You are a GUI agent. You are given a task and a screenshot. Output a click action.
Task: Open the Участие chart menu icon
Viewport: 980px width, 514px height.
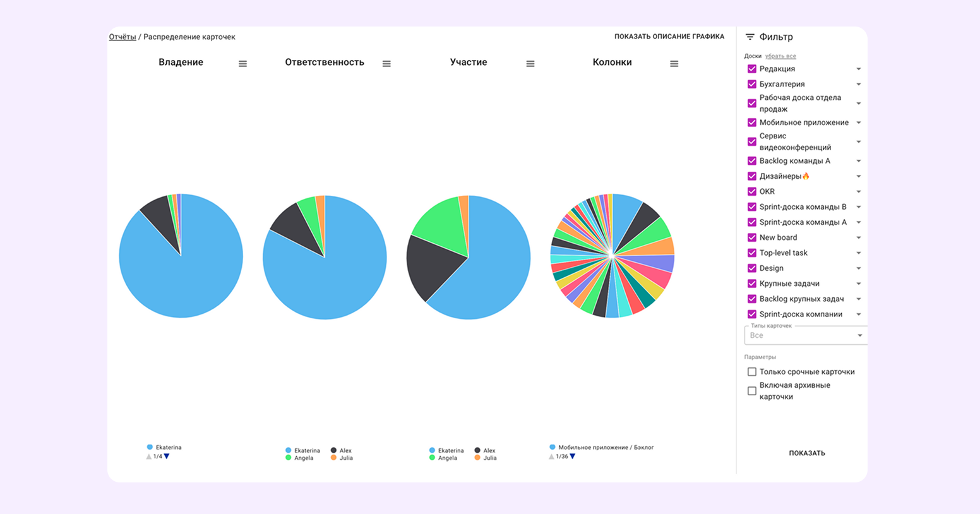click(530, 64)
